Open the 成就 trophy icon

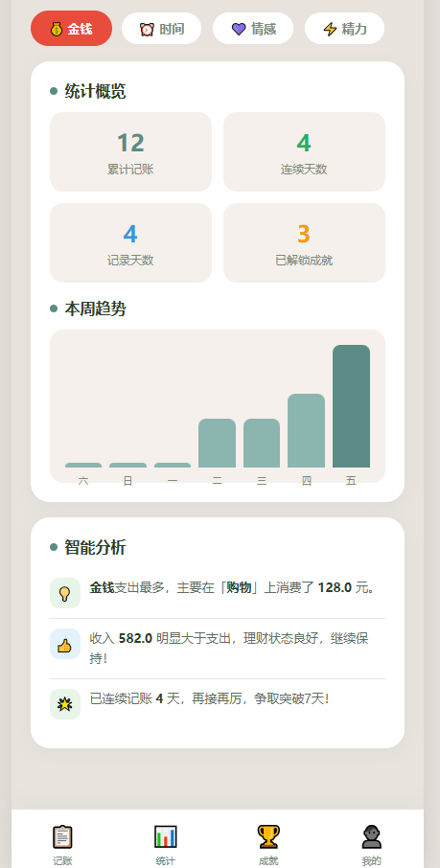coord(268,836)
